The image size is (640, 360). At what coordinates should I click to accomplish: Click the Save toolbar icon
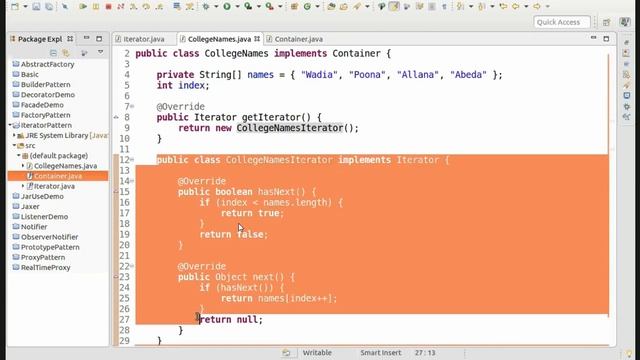[x=36, y=6]
